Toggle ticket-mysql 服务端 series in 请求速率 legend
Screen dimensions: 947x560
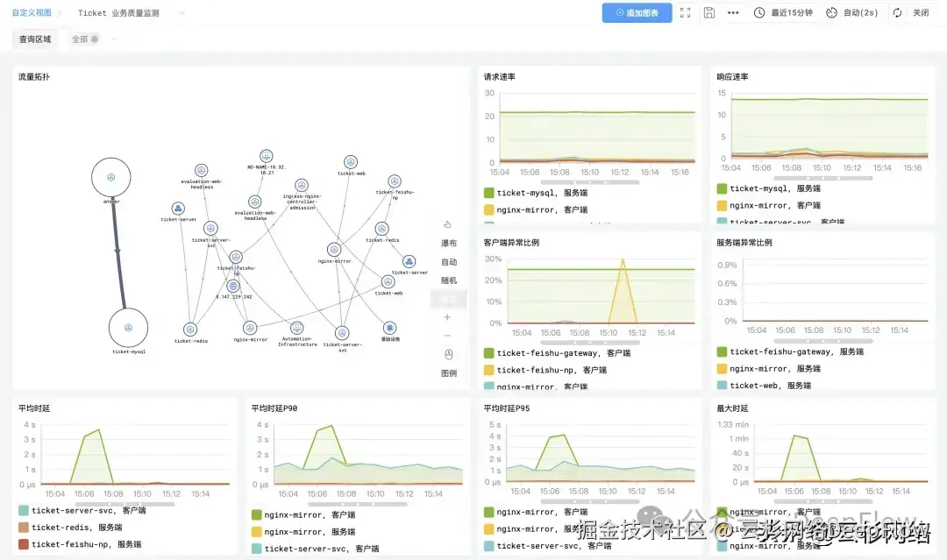(x=536, y=193)
